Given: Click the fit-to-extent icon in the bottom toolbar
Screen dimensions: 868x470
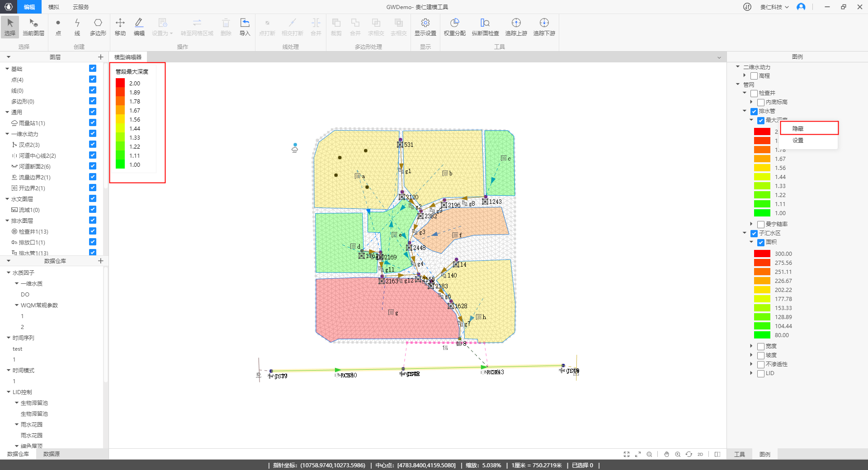Looking at the screenshot, I should [627, 454].
